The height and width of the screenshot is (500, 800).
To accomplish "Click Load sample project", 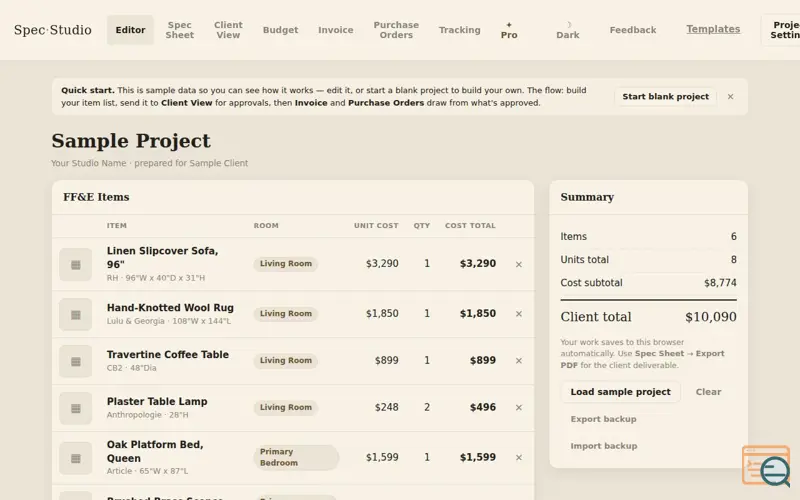I will tap(620, 392).
